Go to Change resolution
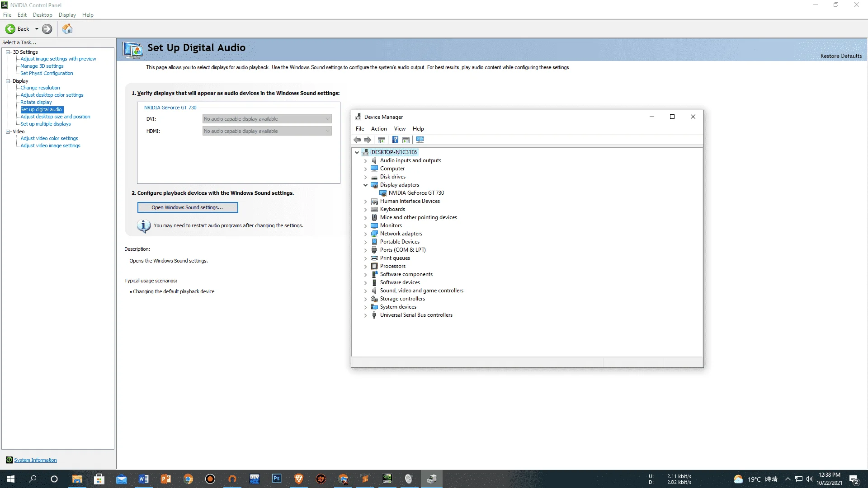This screenshot has width=868, height=488. click(40, 88)
